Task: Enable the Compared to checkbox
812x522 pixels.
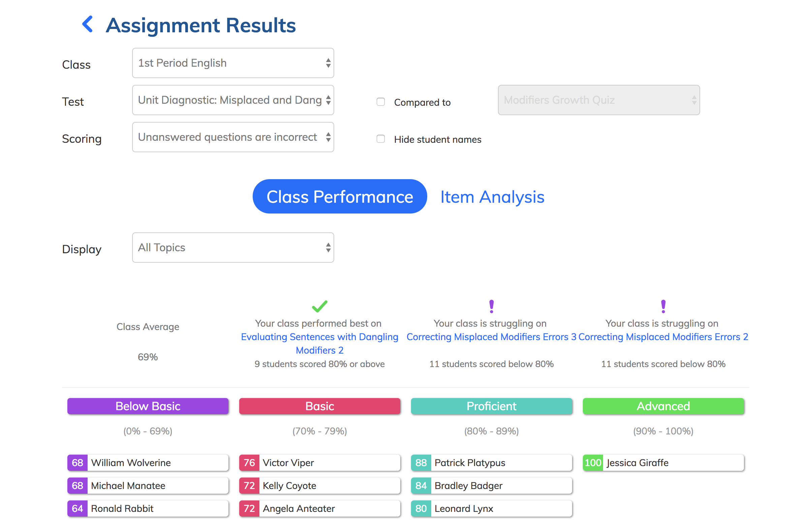Action: pyautogui.click(x=381, y=102)
